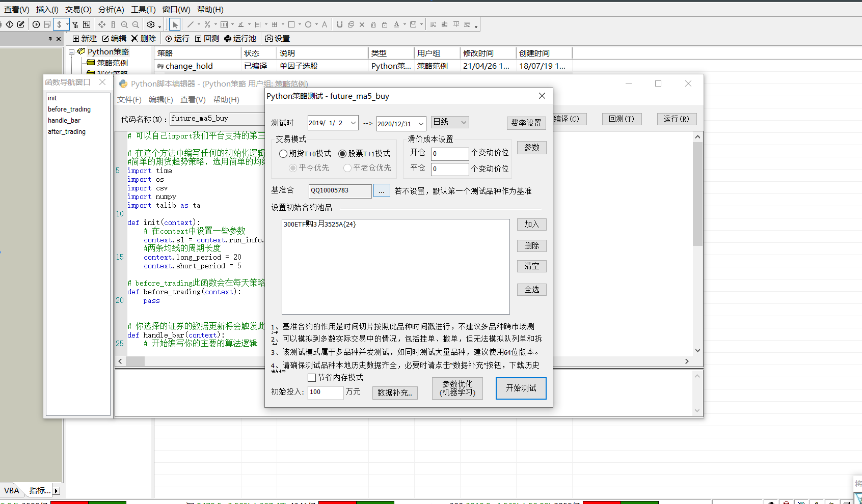Image resolution: width=862 pixels, height=504 pixels.
Task: Click the trash delete drawings icon
Action: [373, 24]
